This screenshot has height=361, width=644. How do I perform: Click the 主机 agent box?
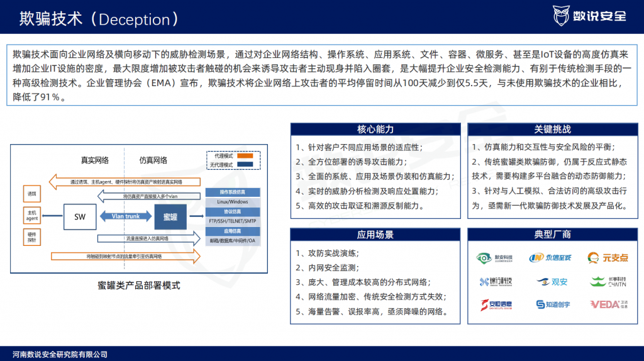tap(31, 216)
